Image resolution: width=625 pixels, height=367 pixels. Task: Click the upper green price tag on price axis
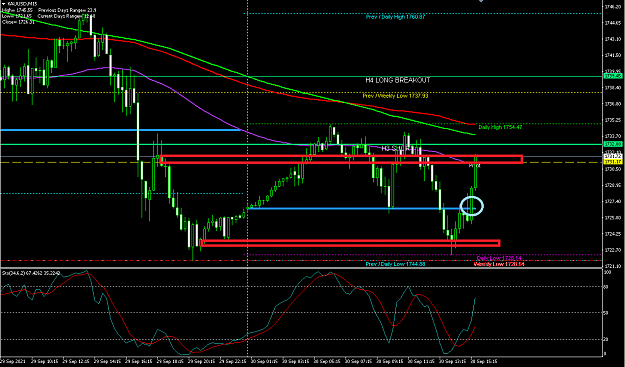tap(613, 76)
